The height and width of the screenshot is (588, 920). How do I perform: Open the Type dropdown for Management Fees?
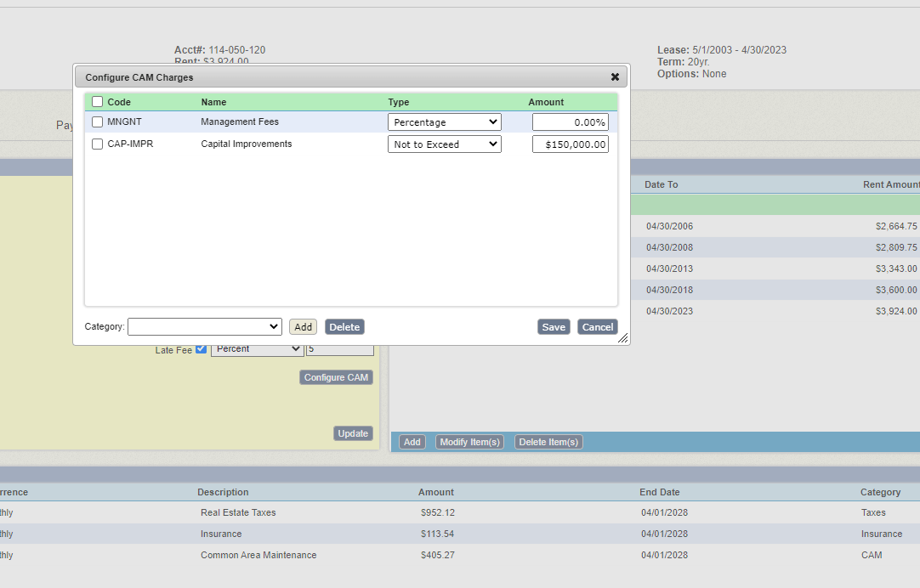point(444,122)
